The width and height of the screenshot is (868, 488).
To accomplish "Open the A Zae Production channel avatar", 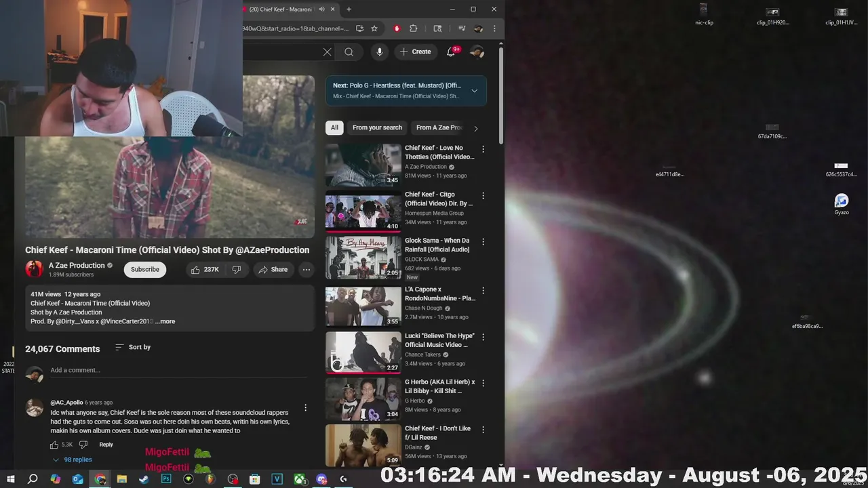I will (34, 269).
